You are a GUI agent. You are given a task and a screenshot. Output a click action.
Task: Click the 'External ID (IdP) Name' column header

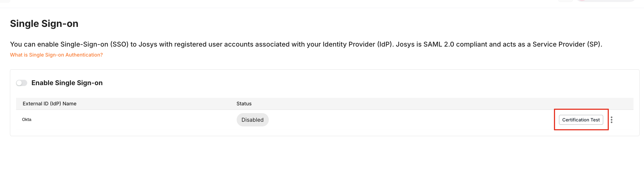pyautogui.click(x=50, y=104)
